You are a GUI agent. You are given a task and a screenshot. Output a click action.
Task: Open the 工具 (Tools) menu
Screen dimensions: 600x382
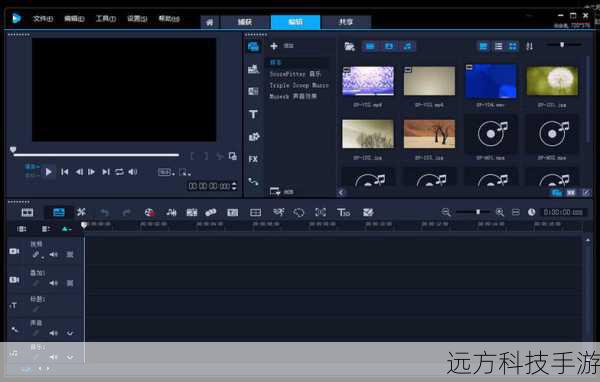pos(106,18)
